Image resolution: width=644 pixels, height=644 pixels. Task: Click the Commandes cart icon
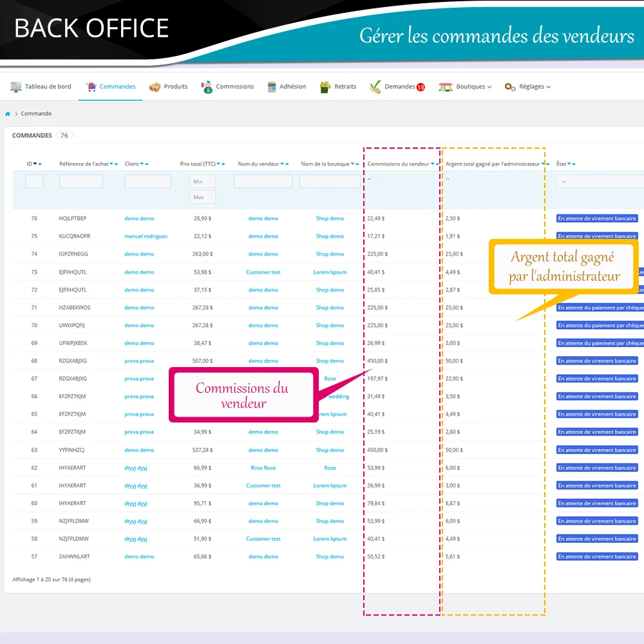tap(91, 87)
